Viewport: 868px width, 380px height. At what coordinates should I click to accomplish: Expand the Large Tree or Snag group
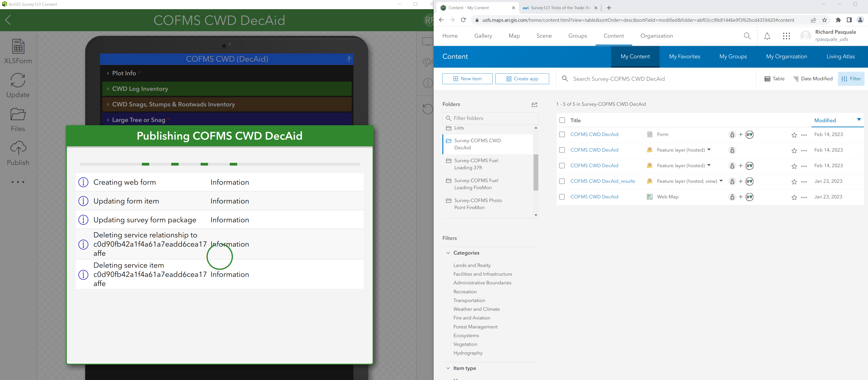[227, 119]
